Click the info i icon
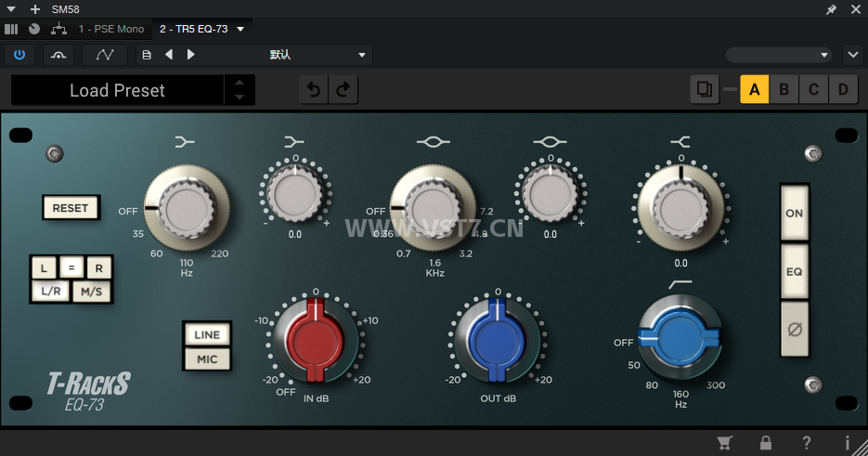The height and width of the screenshot is (456, 868). [847, 443]
